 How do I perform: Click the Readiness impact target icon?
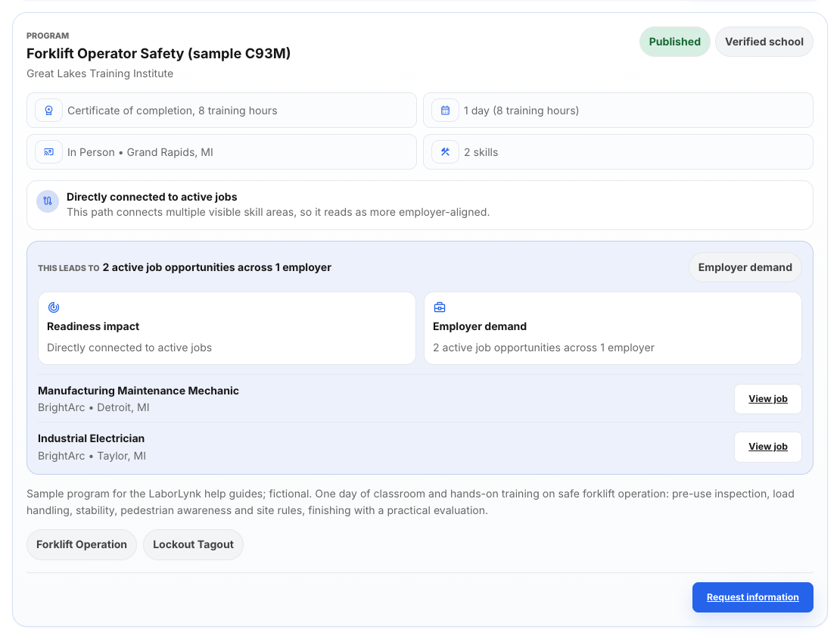(54, 307)
